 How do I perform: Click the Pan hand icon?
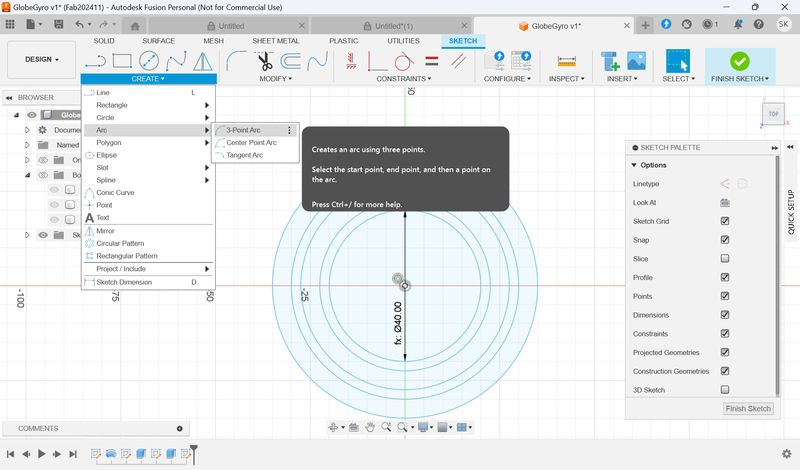(x=369, y=427)
